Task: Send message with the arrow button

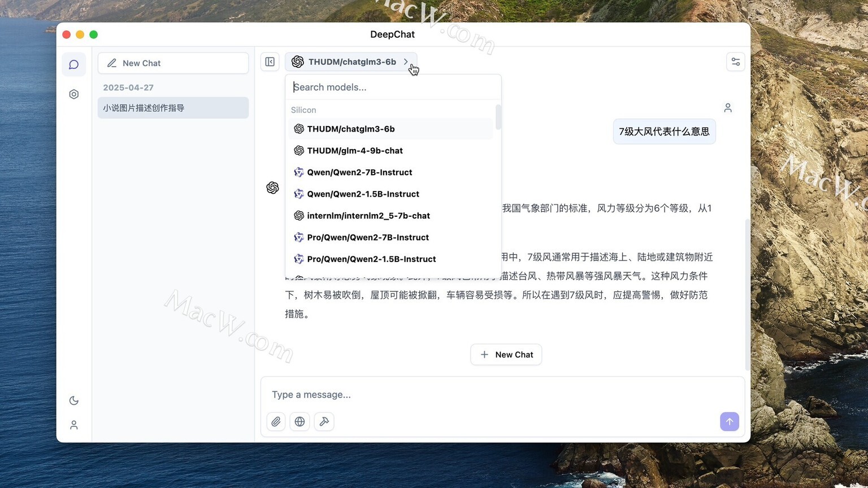Action: 730,421
